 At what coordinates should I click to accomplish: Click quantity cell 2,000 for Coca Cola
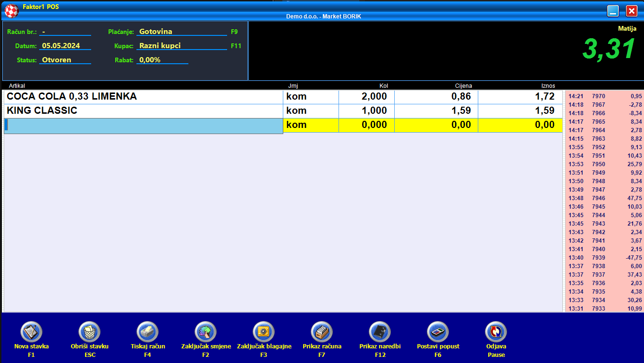click(x=367, y=97)
